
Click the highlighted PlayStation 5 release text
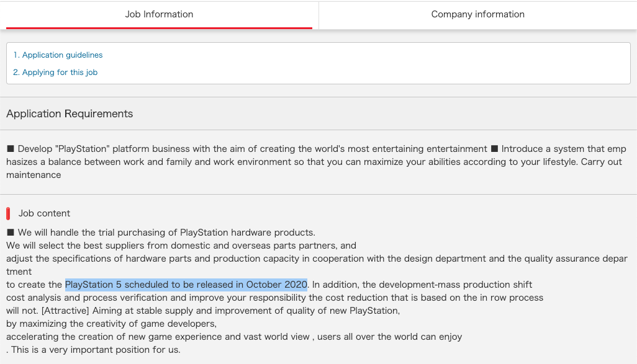pyautogui.click(x=186, y=285)
